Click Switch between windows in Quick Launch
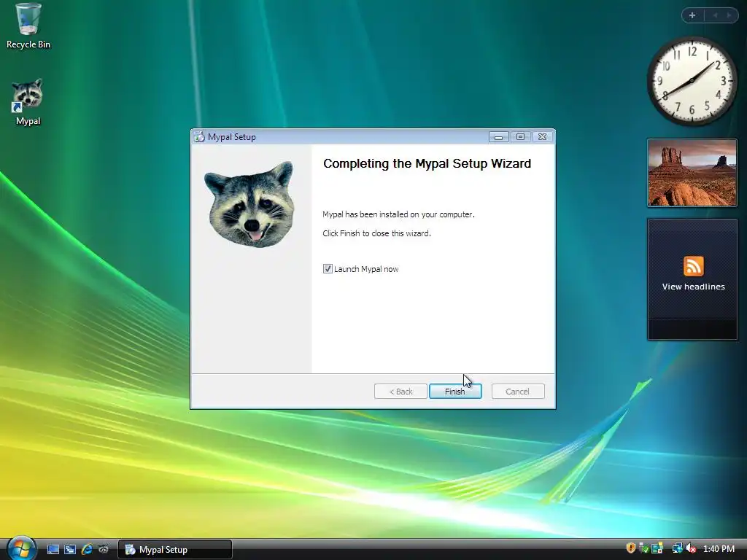 (70, 550)
